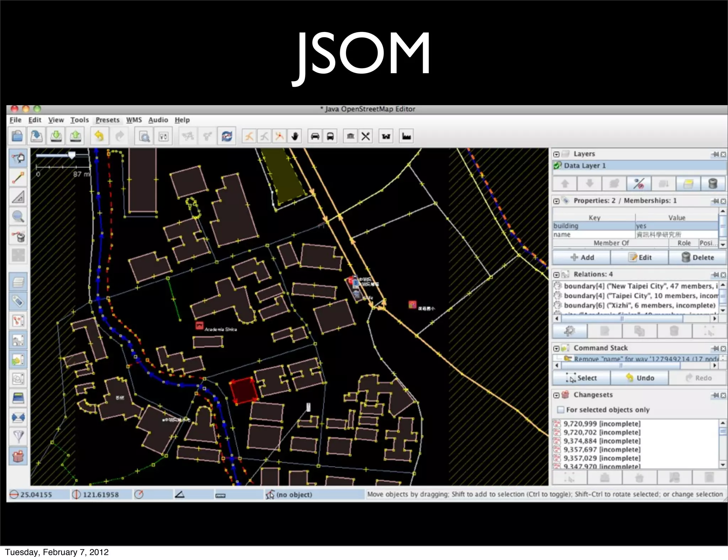Select the Draw nodes tool in left sidebar
Image resolution: width=728 pixels, height=560 pixels.
coord(18,178)
